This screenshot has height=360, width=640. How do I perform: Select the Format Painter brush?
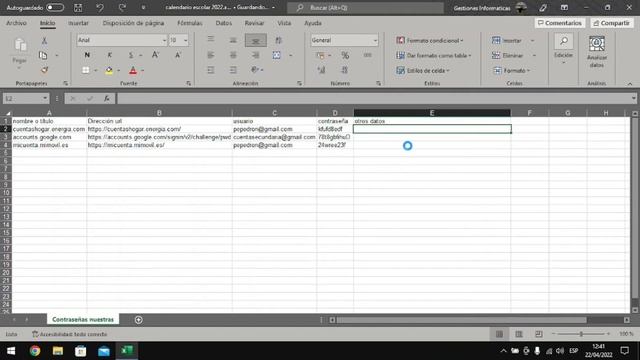point(44,70)
